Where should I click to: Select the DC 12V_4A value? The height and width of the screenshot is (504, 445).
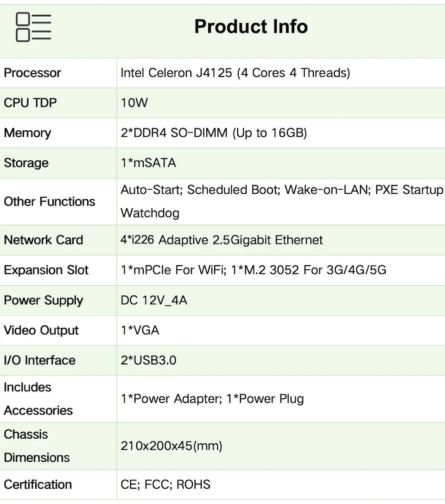point(154,300)
